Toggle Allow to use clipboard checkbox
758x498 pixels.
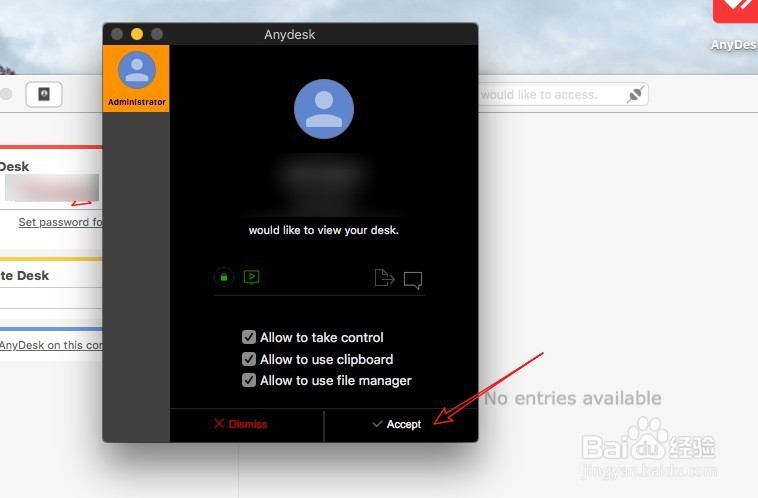pos(249,359)
